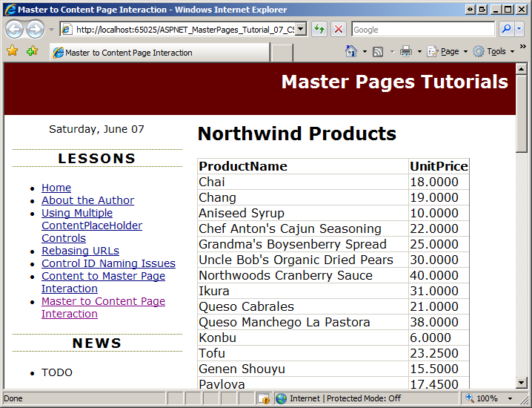Image resolution: width=532 pixels, height=408 pixels.
Task: Open Content to Master Page Interaction link
Action: [x=104, y=283]
